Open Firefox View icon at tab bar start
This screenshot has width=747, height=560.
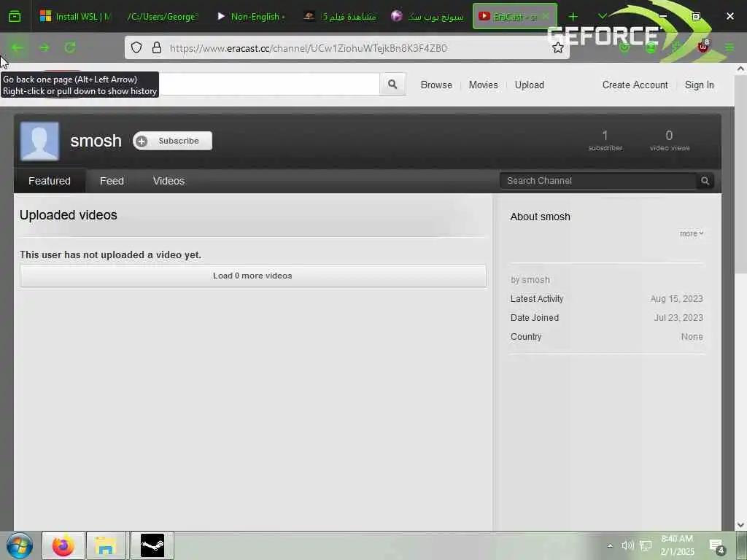[15, 17]
